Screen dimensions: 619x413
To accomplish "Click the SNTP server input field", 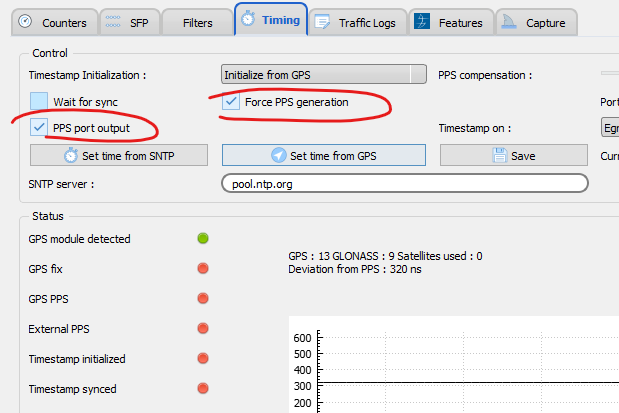I will 403,184.
